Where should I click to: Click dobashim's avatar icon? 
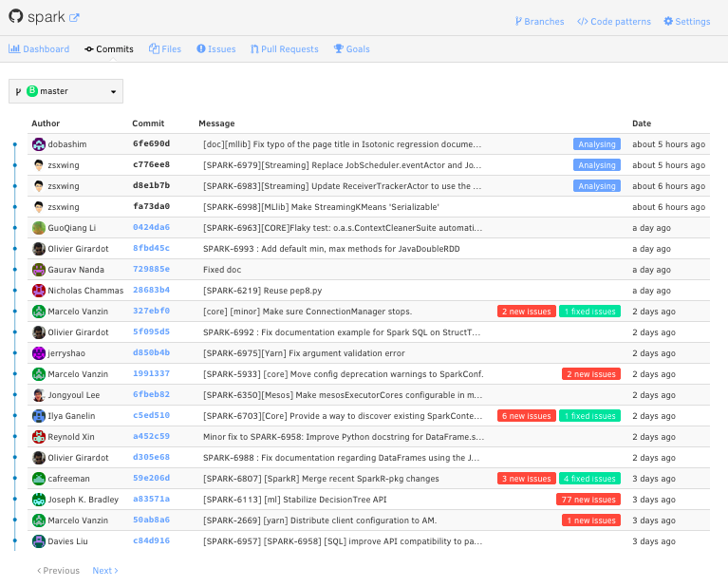pos(39,144)
